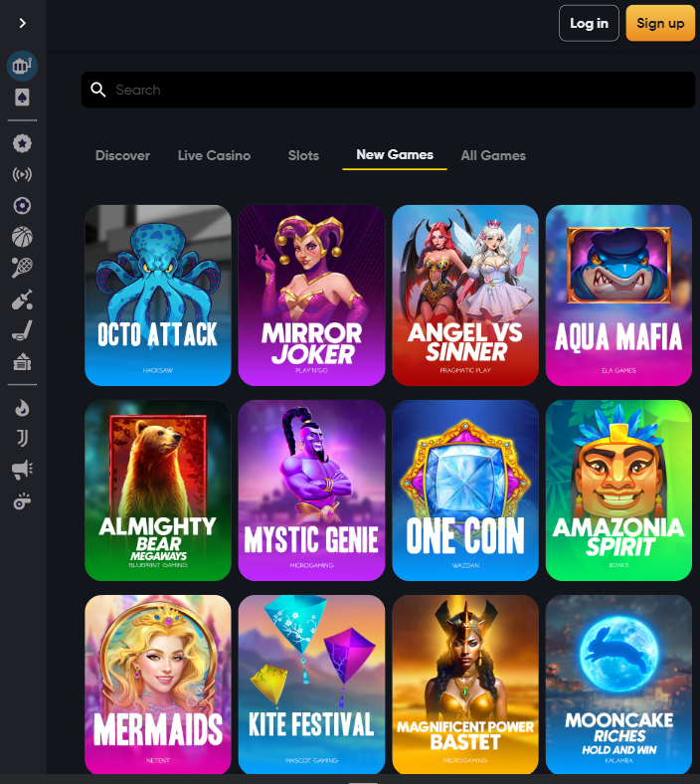
Task: Switch to the Live Casino tab
Action: tap(214, 155)
